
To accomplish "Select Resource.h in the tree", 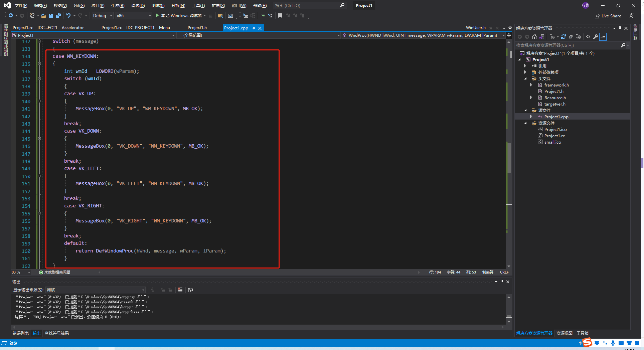I will tap(555, 98).
